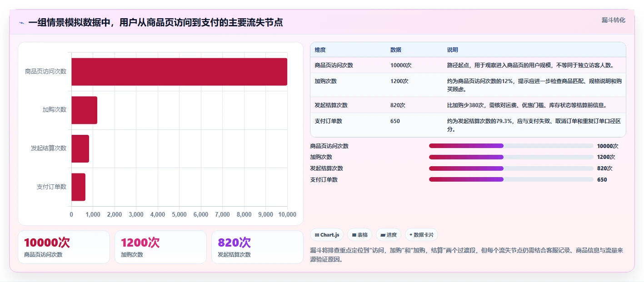644x282 pixels.
Task: Select the 数据卡片 chip
Action: tap(421, 235)
